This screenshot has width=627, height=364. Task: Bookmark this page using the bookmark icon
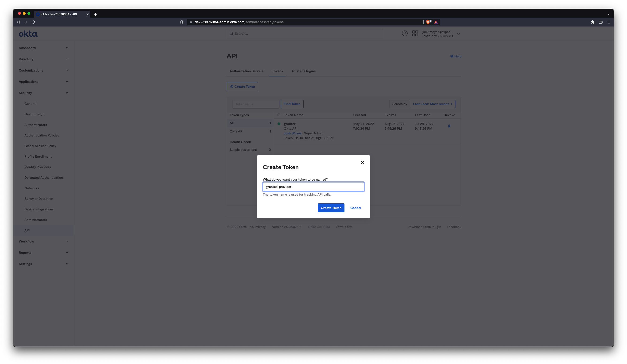tap(182, 22)
